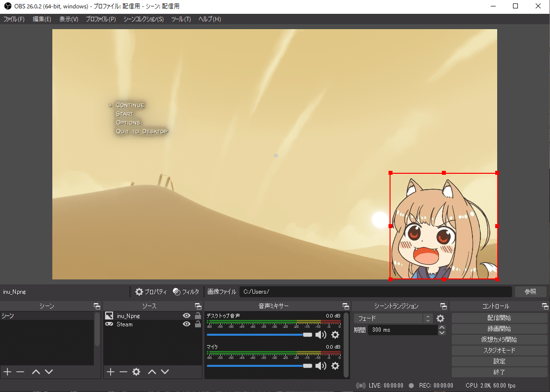Screen dimensions: 550x392
Task: Open 設定 from the controls panel
Action: pyautogui.click(x=499, y=361)
